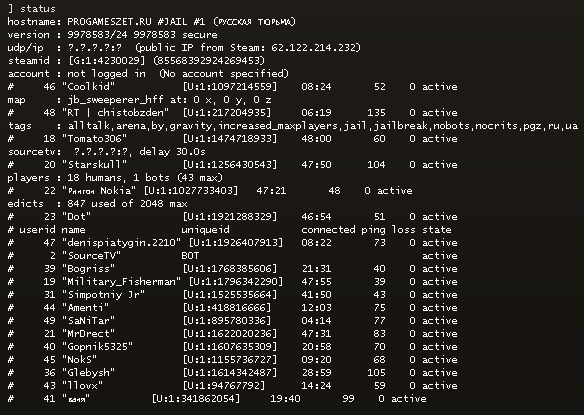The width and height of the screenshot is (584, 415).
Task: Click player name "Tomato306"
Action: 94,139
